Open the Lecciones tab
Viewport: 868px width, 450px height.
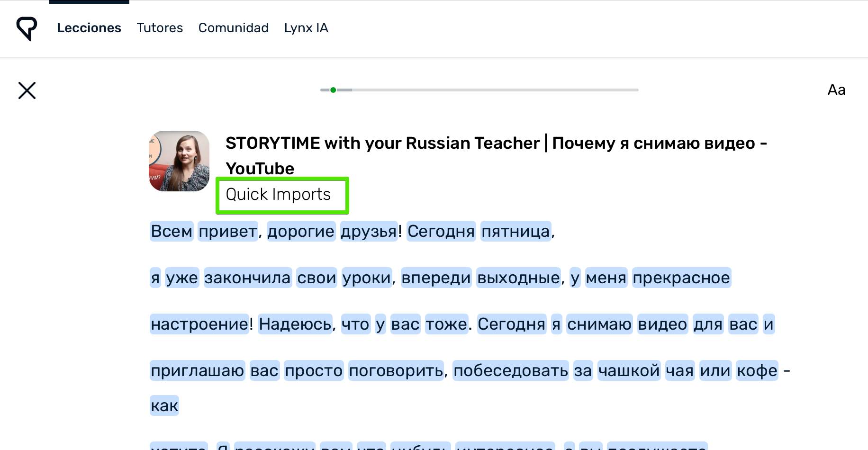pyautogui.click(x=89, y=28)
